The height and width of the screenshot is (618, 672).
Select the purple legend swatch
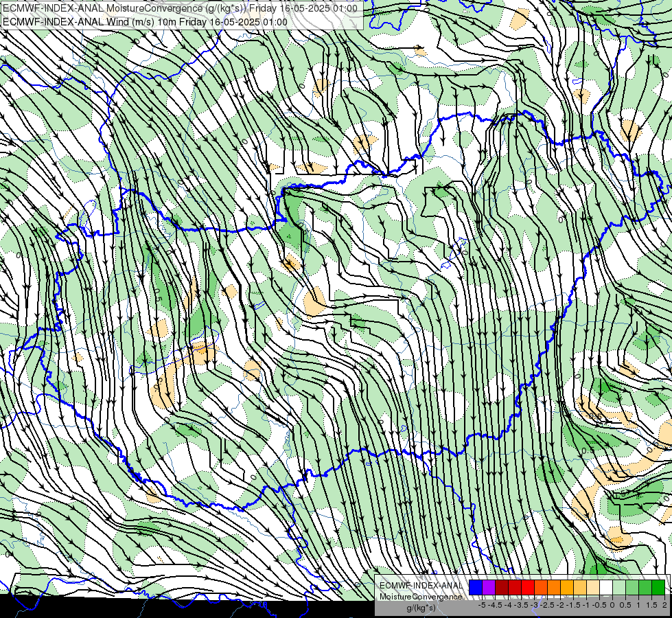tap(489, 588)
